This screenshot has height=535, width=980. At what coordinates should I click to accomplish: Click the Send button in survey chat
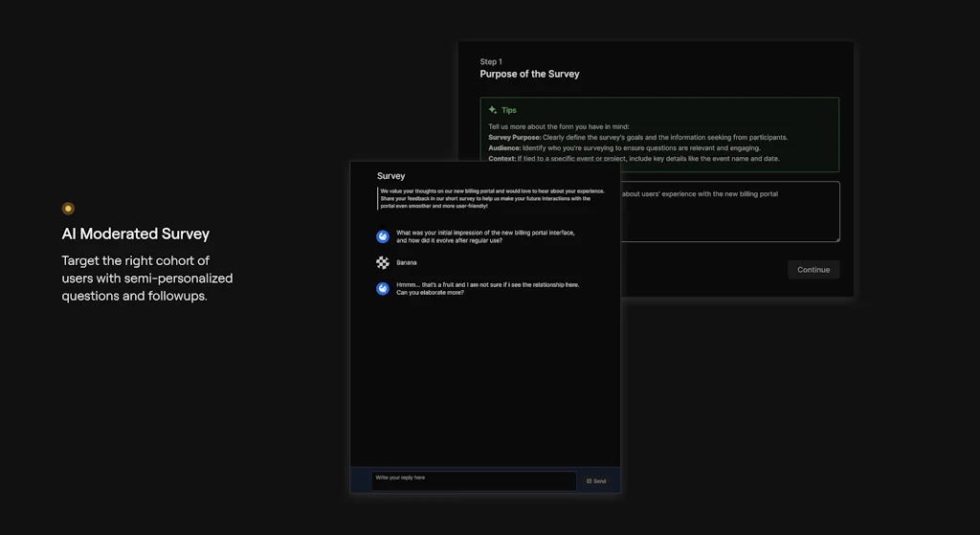[x=596, y=481]
